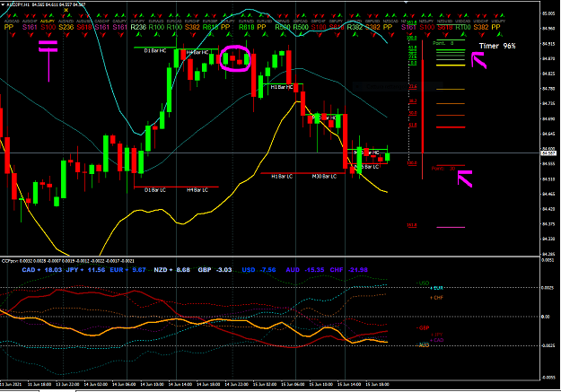Click the PP level under AUDCAD

pos(9,27)
